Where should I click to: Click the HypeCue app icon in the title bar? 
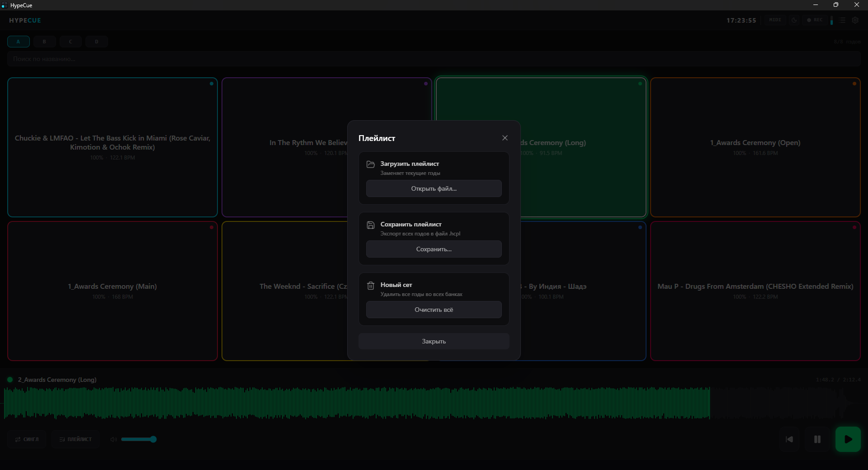tap(4, 5)
